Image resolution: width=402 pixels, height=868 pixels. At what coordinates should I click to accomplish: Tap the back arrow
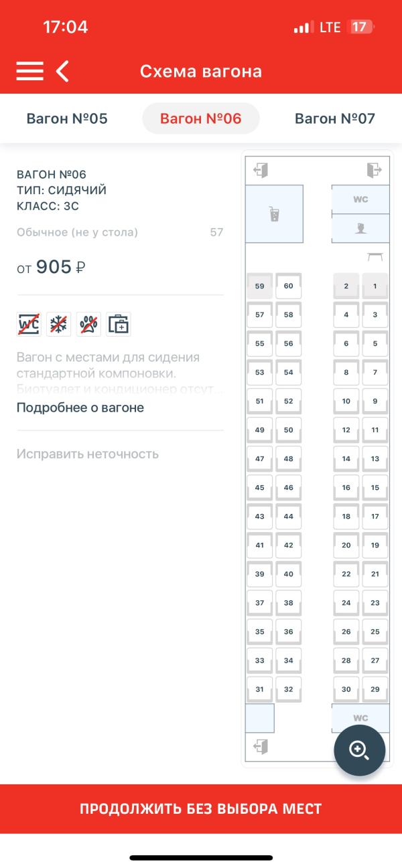[62, 71]
